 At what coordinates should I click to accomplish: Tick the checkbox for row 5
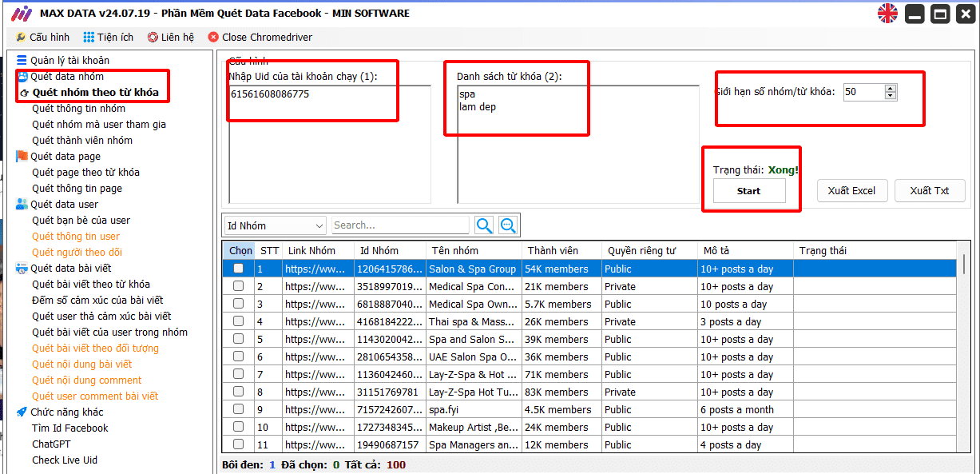[x=238, y=340]
